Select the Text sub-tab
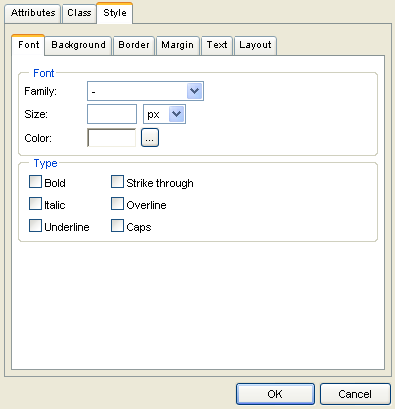Viewport: 395px width, 409px height. (217, 45)
